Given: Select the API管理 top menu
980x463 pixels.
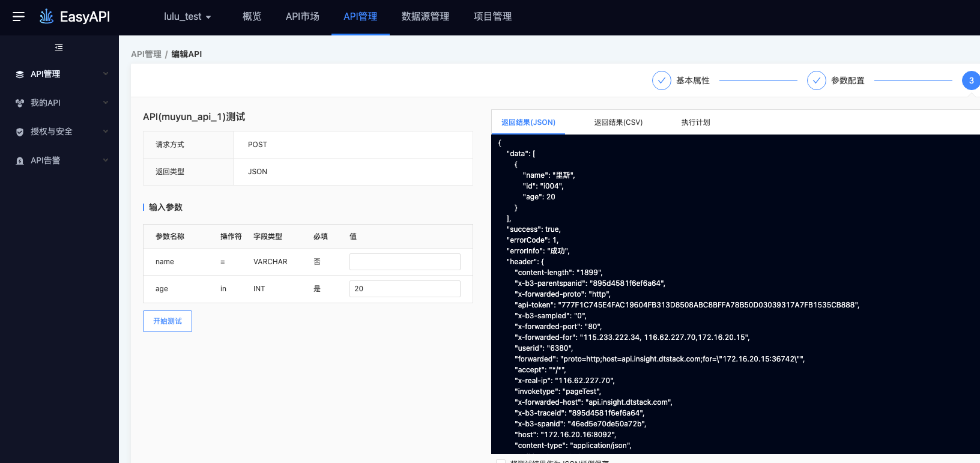Looking at the screenshot, I should [x=360, y=17].
